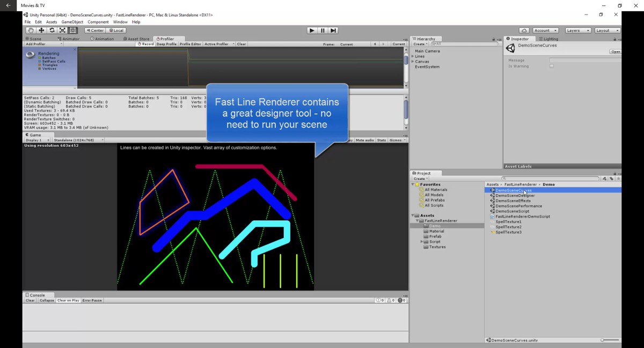Open the Component menu

point(98,22)
